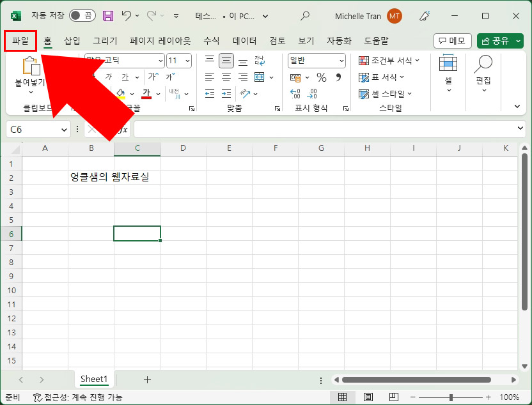The image size is (532, 405).
Task: Toggle wrap text in alignment group
Action: coord(259,60)
